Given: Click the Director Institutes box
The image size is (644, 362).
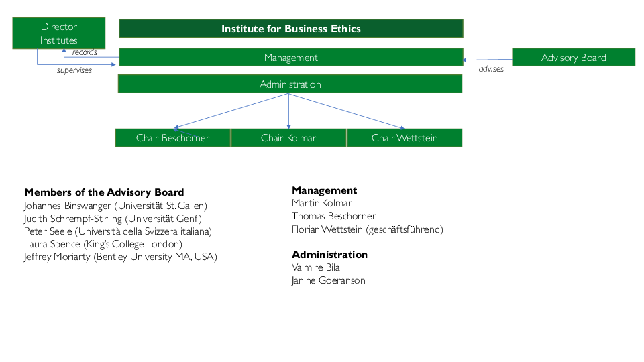Looking at the screenshot, I should tap(59, 34).
